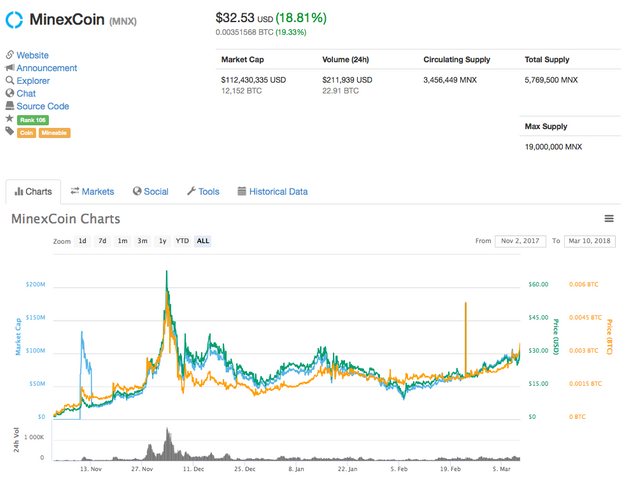Image resolution: width=640 pixels, height=477 pixels.
Task: Click the Rank 106 green badge
Action: 33,120
